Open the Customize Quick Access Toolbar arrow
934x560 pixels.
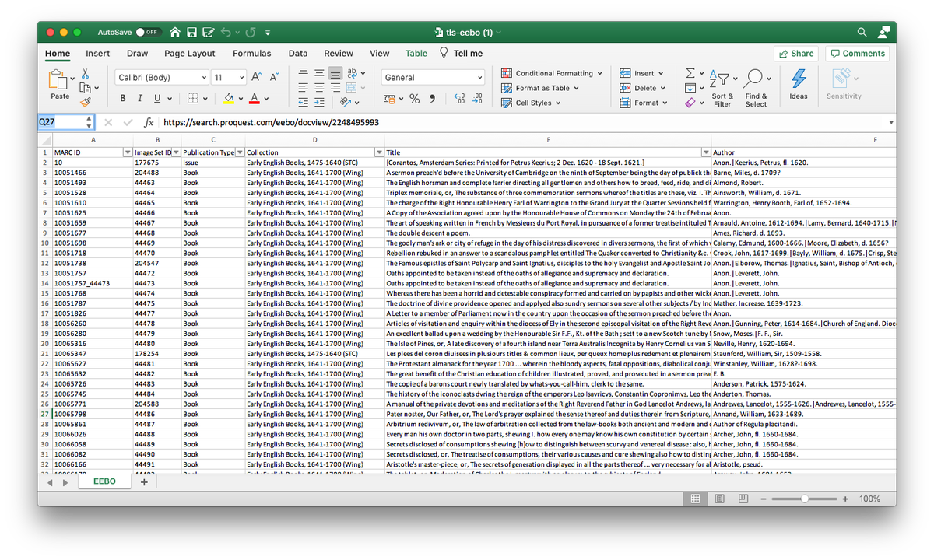[268, 33]
